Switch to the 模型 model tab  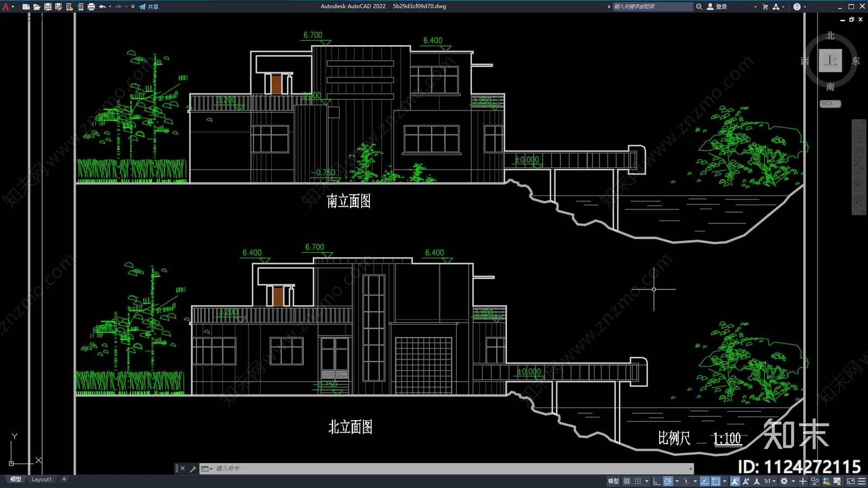click(16, 479)
